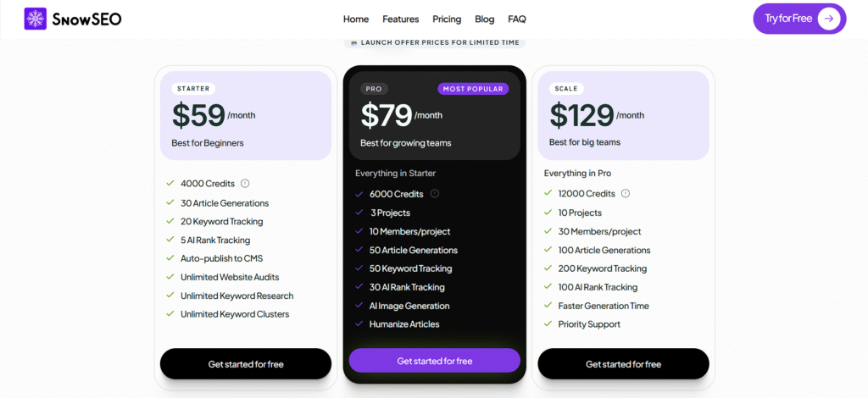Select Pricing in the navigation bar
Image resolution: width=868 pixels, height=398 pixels.
coord(447,19)
